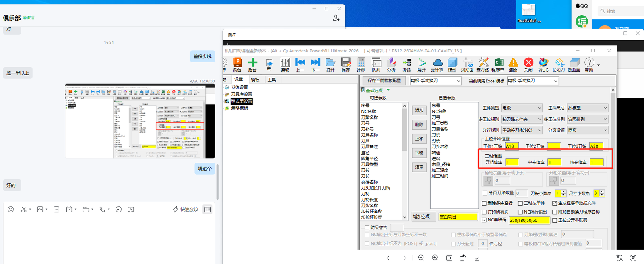Toggle the 工位分开串联码 checkbox

click(x=555, y=220)
